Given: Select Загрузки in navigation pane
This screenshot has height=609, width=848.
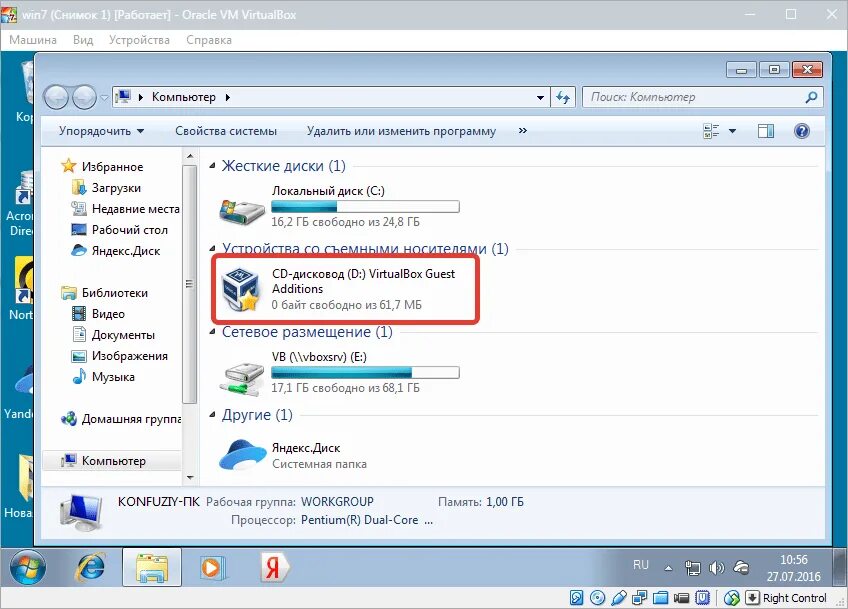Looking at the screenshot, I should pyautogui.click(x=107, y=188).
